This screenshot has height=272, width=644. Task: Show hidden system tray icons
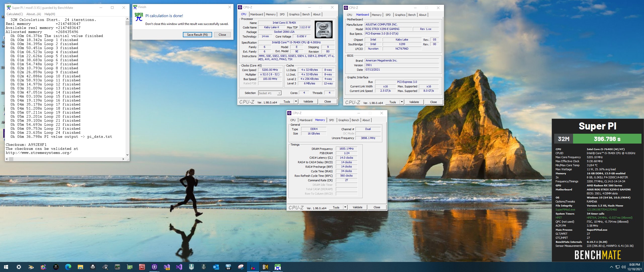pos(611,267)
